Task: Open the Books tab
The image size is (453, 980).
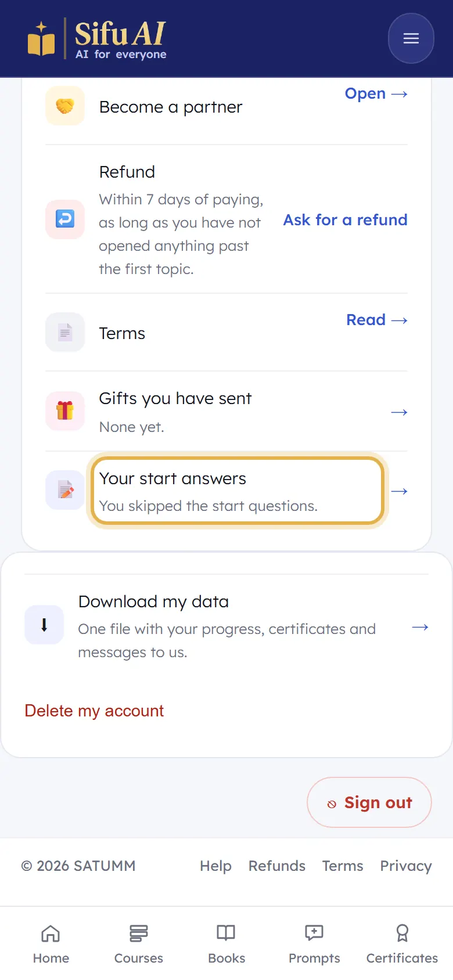Action: point(227,944)
